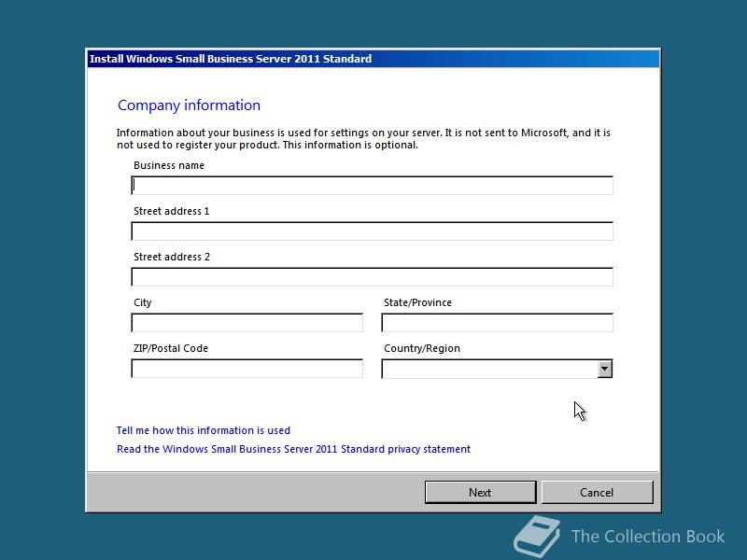This screenshot has width=747, height=560.
Task: Click the ZIP/Postal Code field
Action: coord(247,368)
